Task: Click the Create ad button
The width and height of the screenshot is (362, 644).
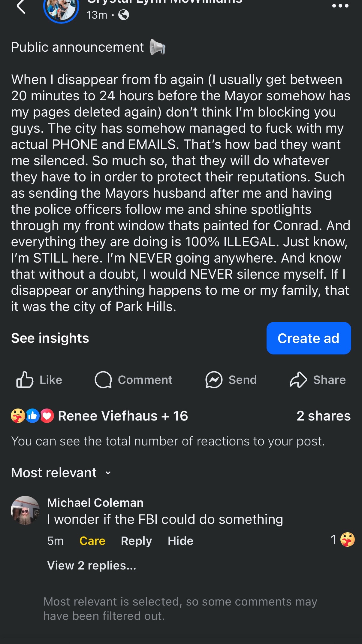Action: [x=309, y=338]
